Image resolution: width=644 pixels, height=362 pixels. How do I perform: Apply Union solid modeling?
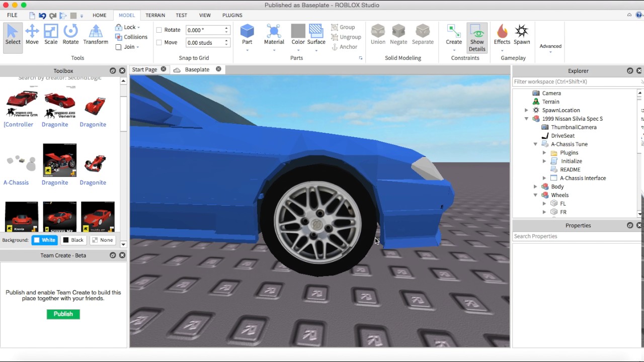(x=378, y=35)
